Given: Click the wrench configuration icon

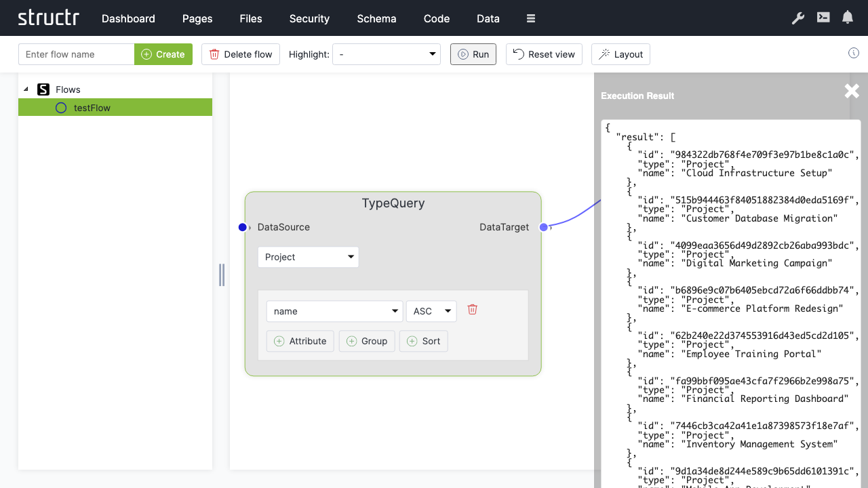Looking at the screenshot, I should pyautogui.click(x=798, y=18).
